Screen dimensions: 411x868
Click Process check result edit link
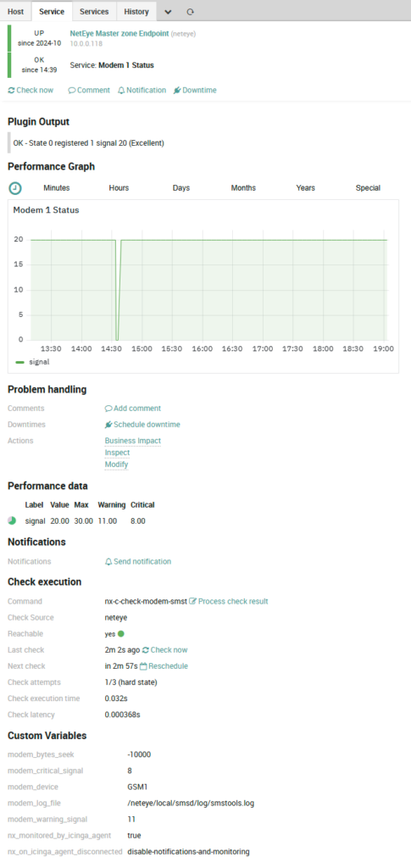(229, 601)
